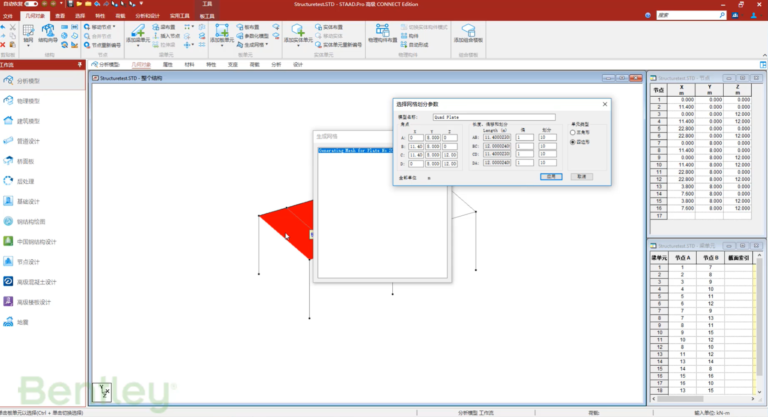The image size is (768, 417).
Task: Switch to the 板工具 plate tools tab
Action: [x=207, y=16]
